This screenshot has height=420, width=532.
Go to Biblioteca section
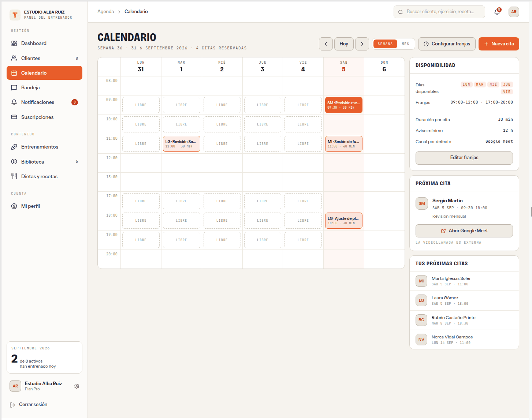[44, 162]
